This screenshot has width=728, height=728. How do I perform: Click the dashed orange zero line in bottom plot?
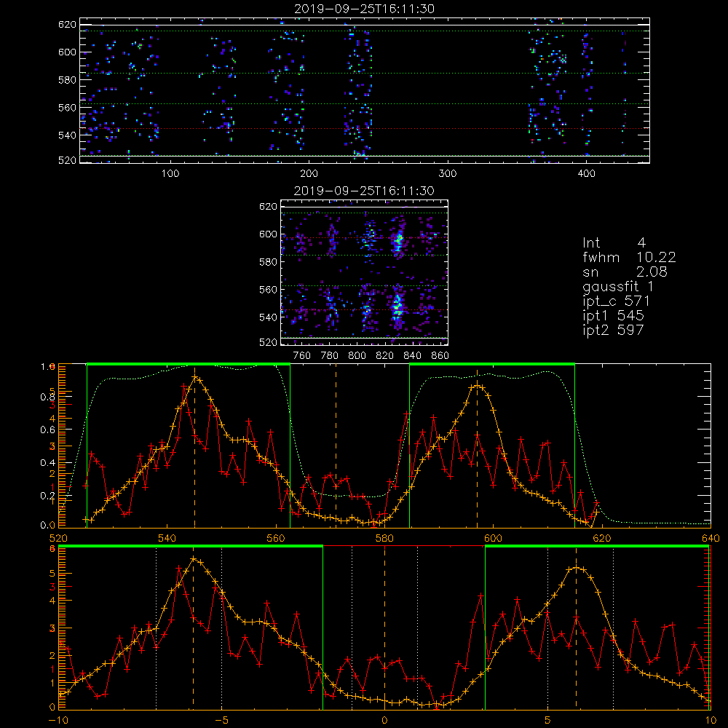[384, 627]
